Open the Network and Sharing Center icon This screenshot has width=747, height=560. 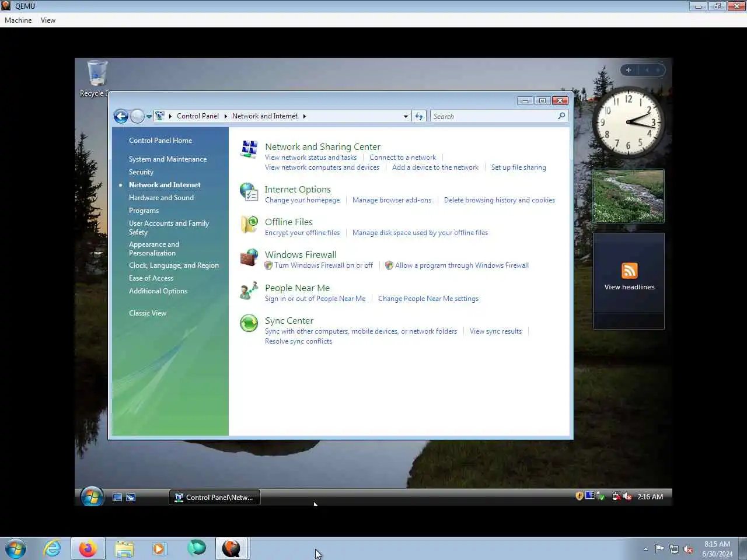[249, 149]
